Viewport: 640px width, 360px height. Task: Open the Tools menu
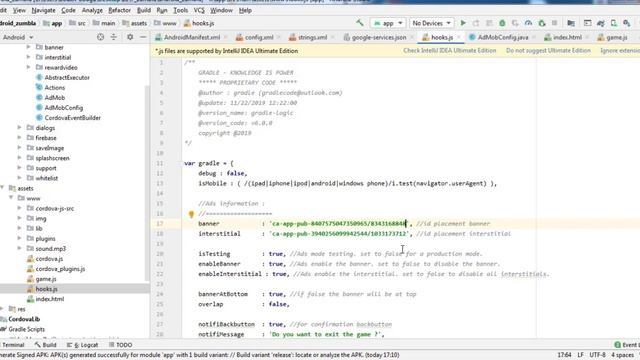point(180,10)
